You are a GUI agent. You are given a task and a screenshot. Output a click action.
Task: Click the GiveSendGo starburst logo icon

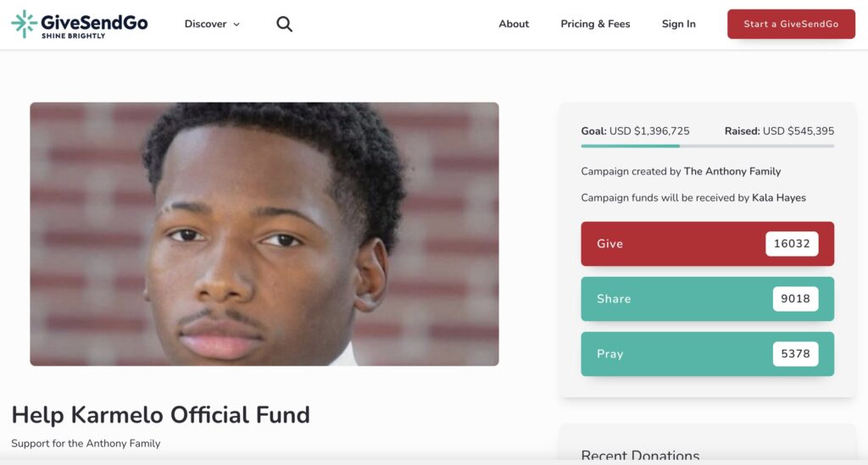[x=25, y=24]
